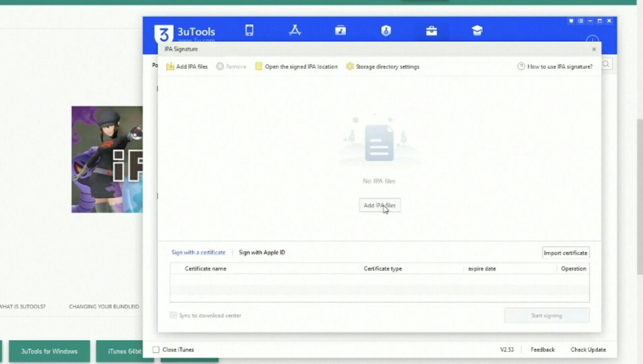643x364 pixels.
Task: Click the Feedback link
Action: (542, 350)
